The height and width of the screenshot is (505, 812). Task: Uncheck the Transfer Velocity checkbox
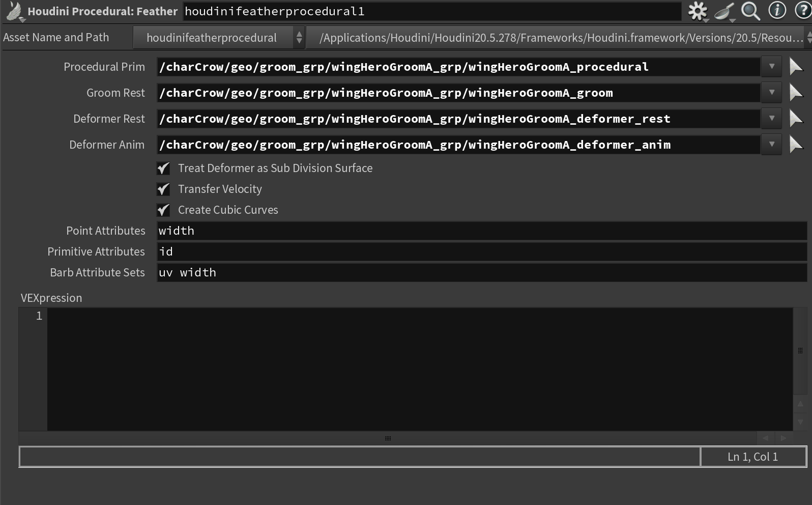coord(163,189)
